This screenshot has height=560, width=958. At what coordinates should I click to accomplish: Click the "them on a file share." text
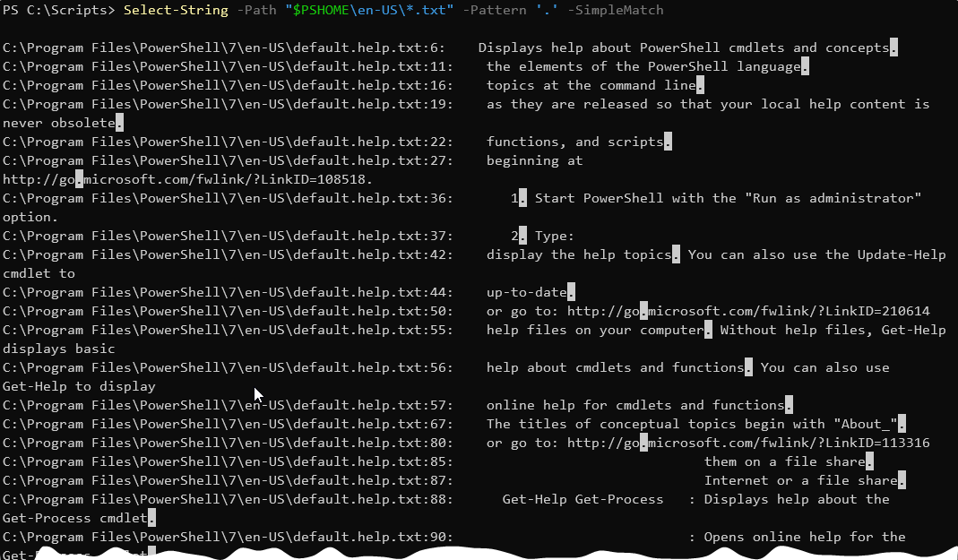tap(788, 461)
